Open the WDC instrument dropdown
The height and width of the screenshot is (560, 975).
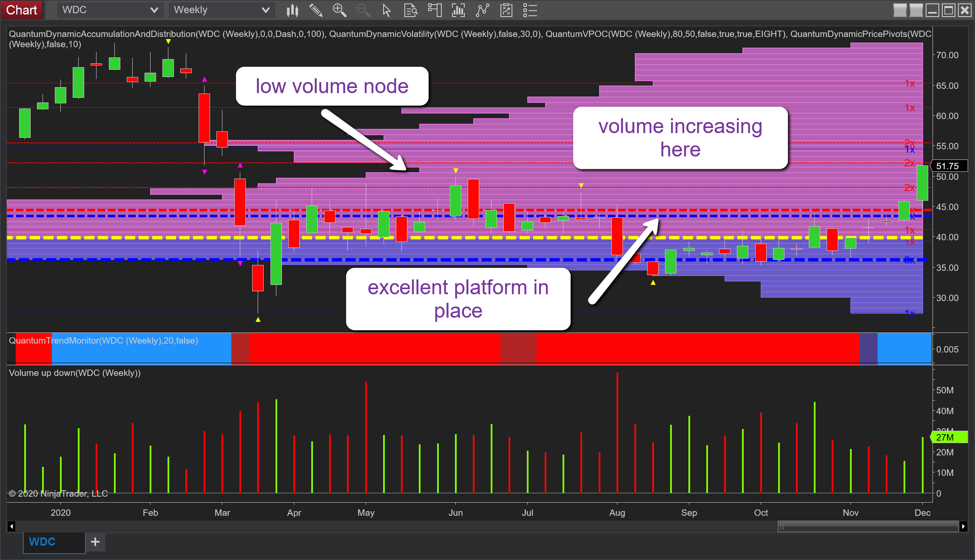point(110,10)
